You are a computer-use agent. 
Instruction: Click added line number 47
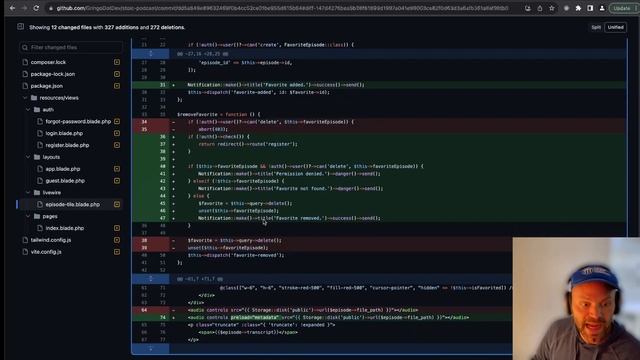[162, 218]
